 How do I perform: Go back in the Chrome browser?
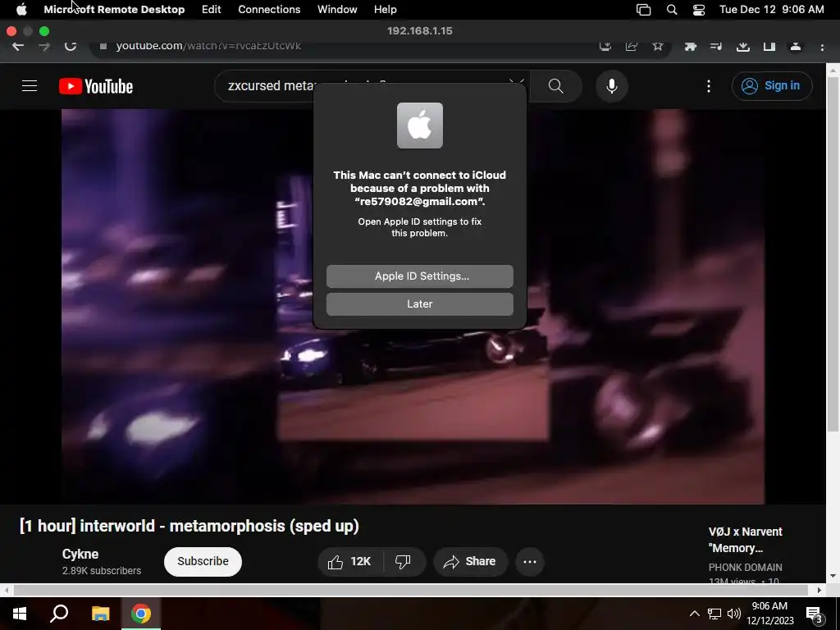click(x=18, y=46)
